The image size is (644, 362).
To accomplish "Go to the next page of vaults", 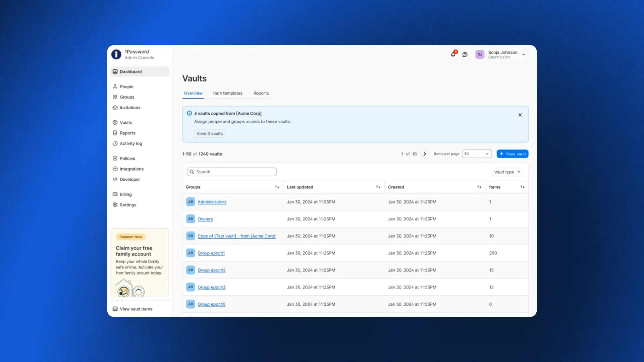I will 425,154.
